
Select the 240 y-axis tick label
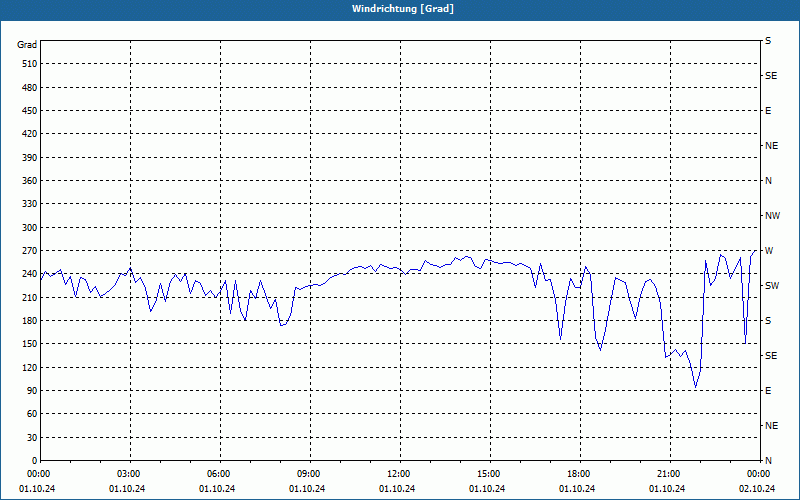30,274
